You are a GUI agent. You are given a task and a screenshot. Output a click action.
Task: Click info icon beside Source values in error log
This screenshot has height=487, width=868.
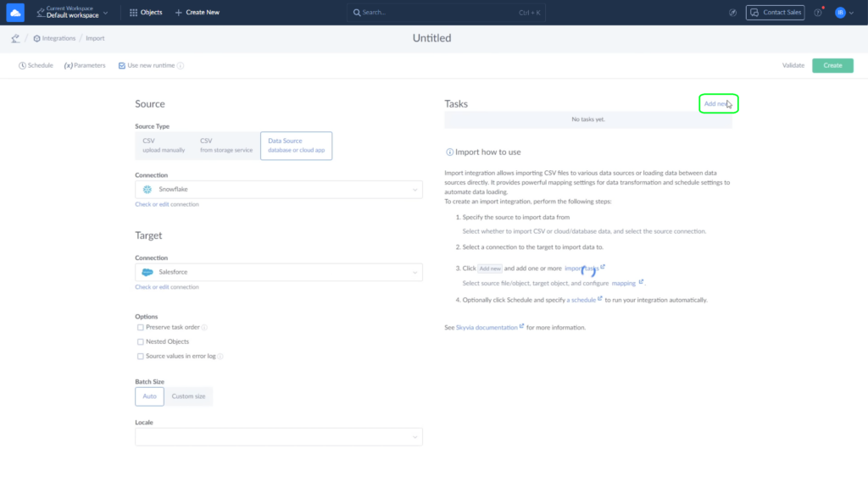pos(220,357)
